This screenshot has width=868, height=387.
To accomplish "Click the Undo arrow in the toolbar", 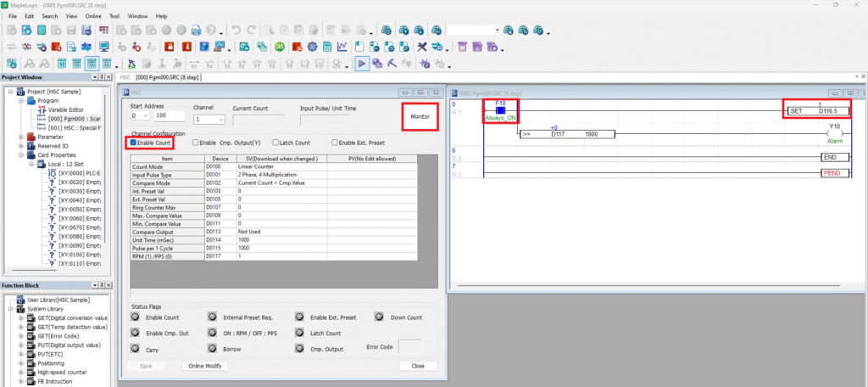I will point(236,31).
